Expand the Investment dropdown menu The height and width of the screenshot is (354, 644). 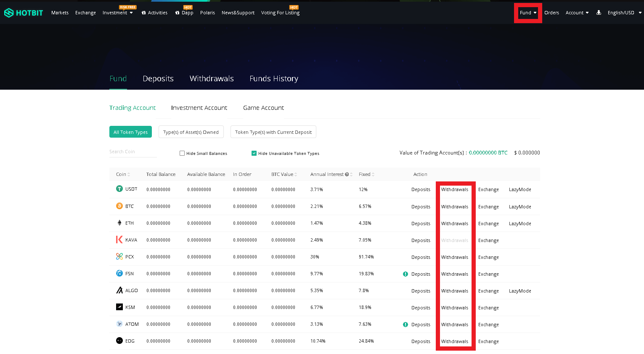[x=118, y=13]
